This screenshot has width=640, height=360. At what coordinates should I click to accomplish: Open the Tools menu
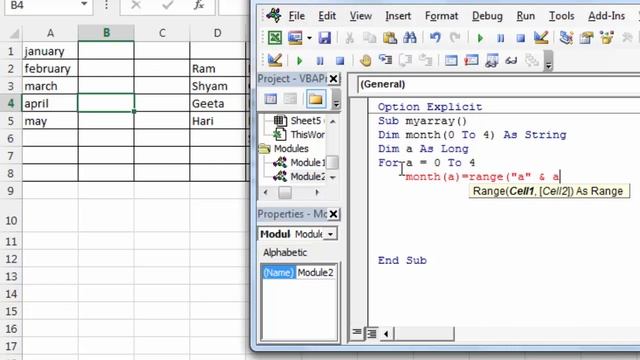pos(561,16)
